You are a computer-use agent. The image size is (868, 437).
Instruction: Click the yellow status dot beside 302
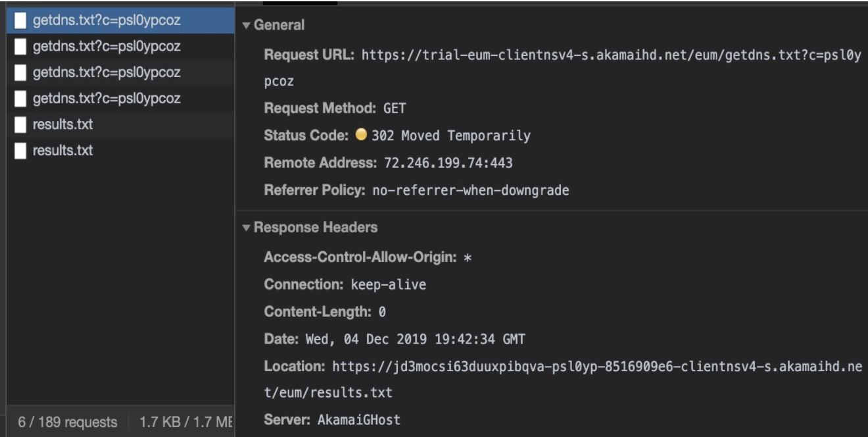360,136
